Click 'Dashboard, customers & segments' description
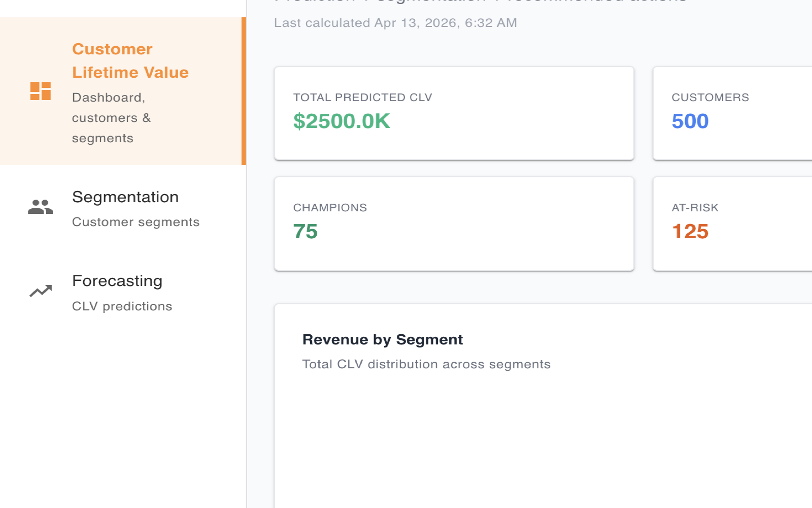 112,118
